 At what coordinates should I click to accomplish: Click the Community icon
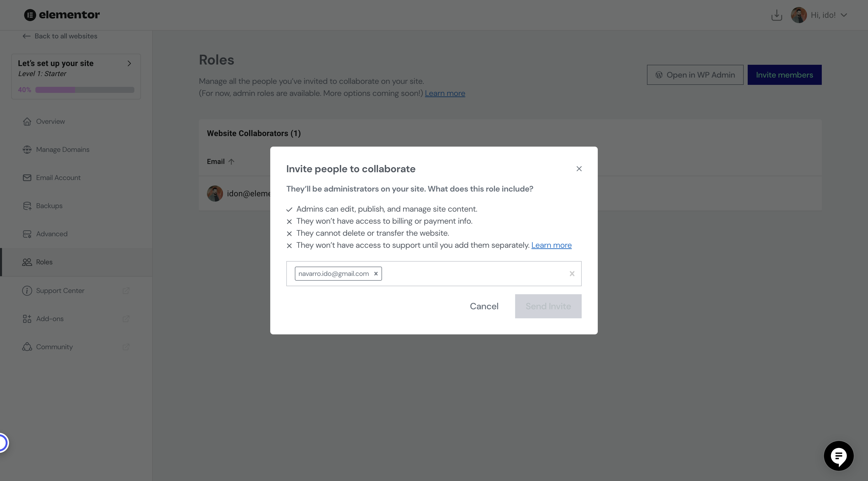coord(27,347)
